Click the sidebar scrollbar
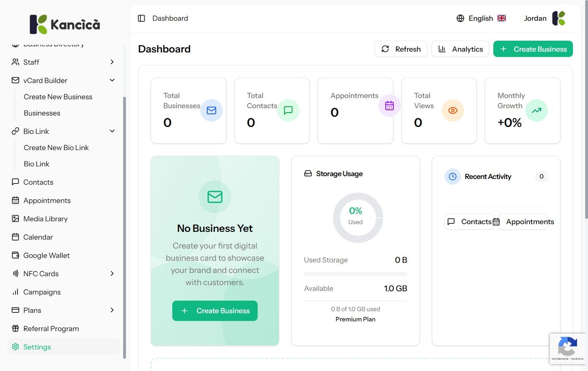This screenshot has width=588, height=371. [x=124, y=228]
